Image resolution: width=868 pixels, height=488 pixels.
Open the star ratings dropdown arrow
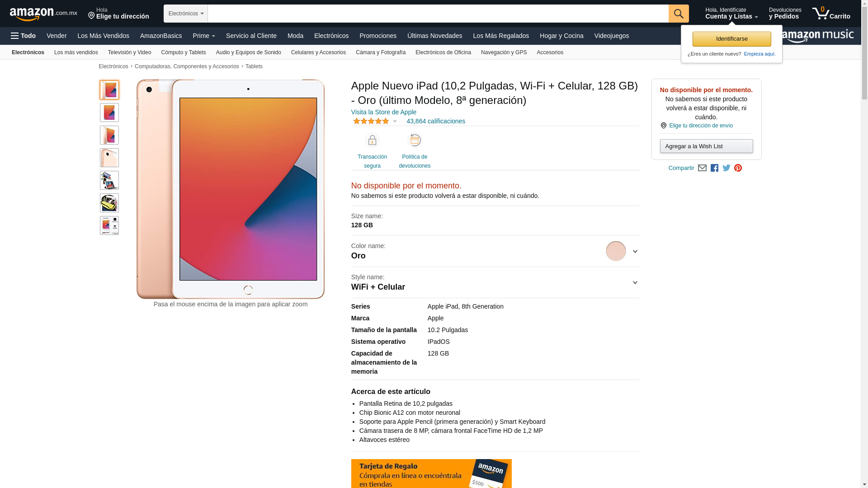395,121
